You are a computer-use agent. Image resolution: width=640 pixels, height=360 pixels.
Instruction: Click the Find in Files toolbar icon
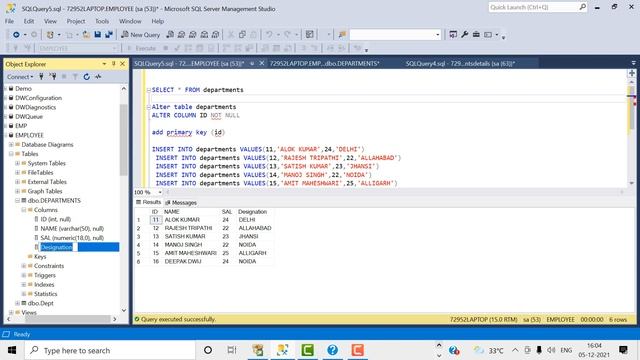342,35
